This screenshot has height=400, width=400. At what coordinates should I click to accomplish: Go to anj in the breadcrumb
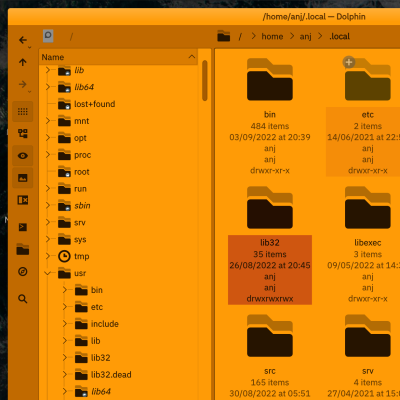pyautogui.click(x=306, y=36)
